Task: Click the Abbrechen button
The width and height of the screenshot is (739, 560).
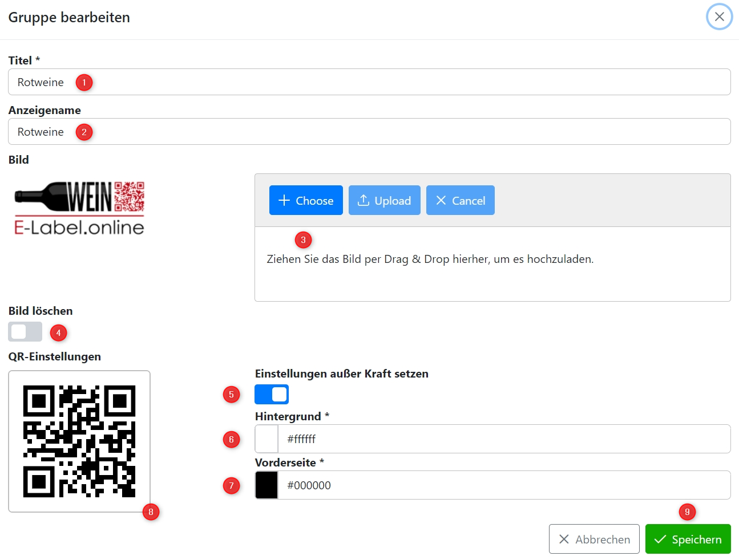Action: 593,539
